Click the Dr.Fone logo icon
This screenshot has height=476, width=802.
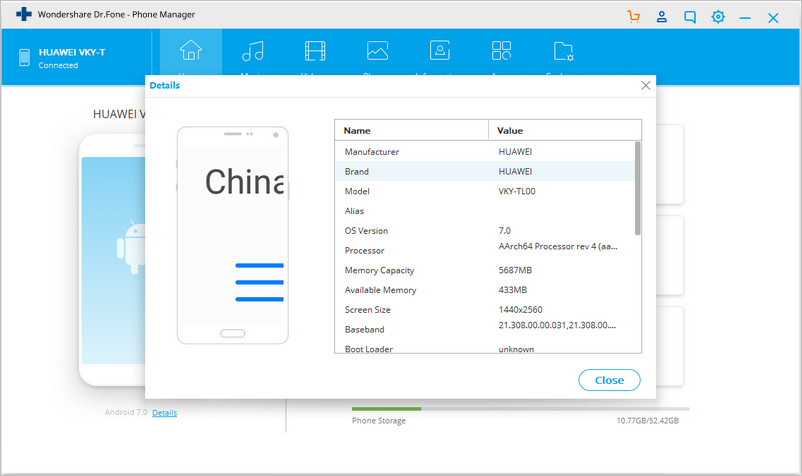(x=24, y=14)
